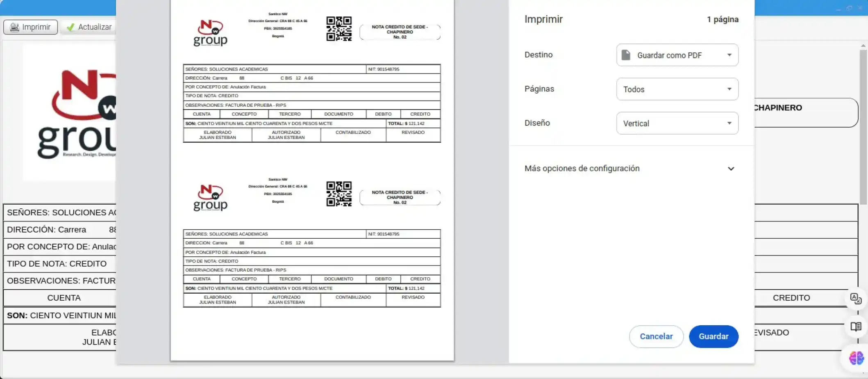The image size is (868, 379).
Task: Click the Imprimir button in the background toolbar
Action: coord(30,27)
